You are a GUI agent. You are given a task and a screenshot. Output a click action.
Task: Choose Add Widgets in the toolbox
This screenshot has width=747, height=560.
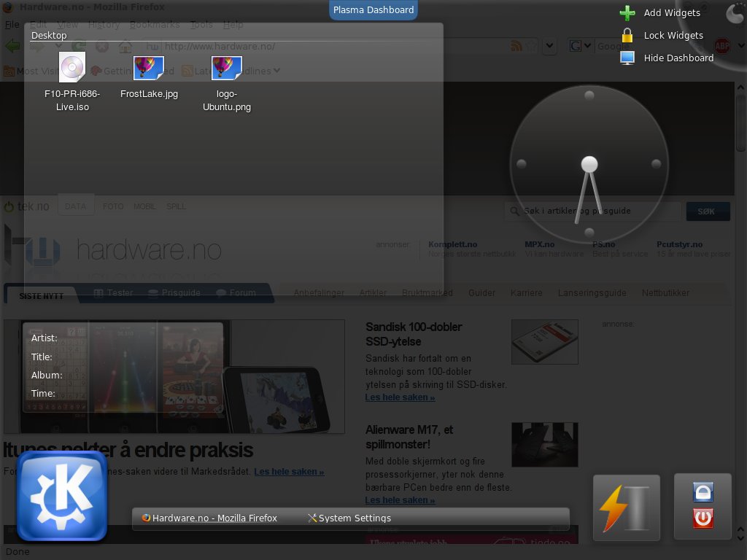(x=672, y=13)
